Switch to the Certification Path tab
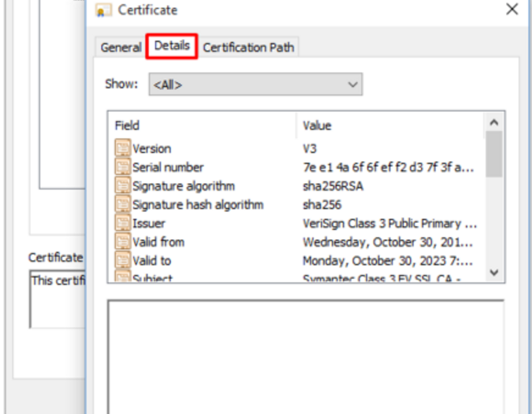The image size is (532, 414). point(248,47)
